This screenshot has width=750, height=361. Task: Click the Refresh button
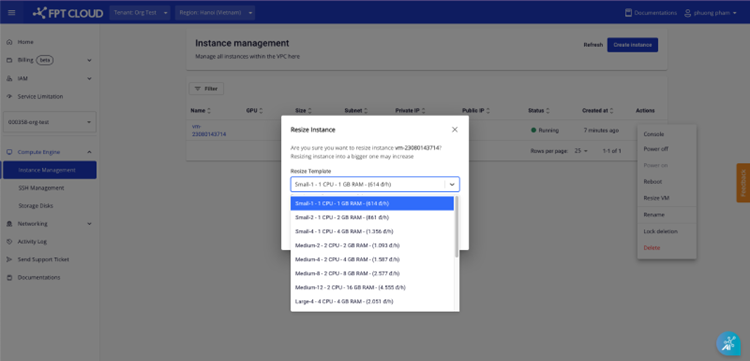tap(593, 45)
